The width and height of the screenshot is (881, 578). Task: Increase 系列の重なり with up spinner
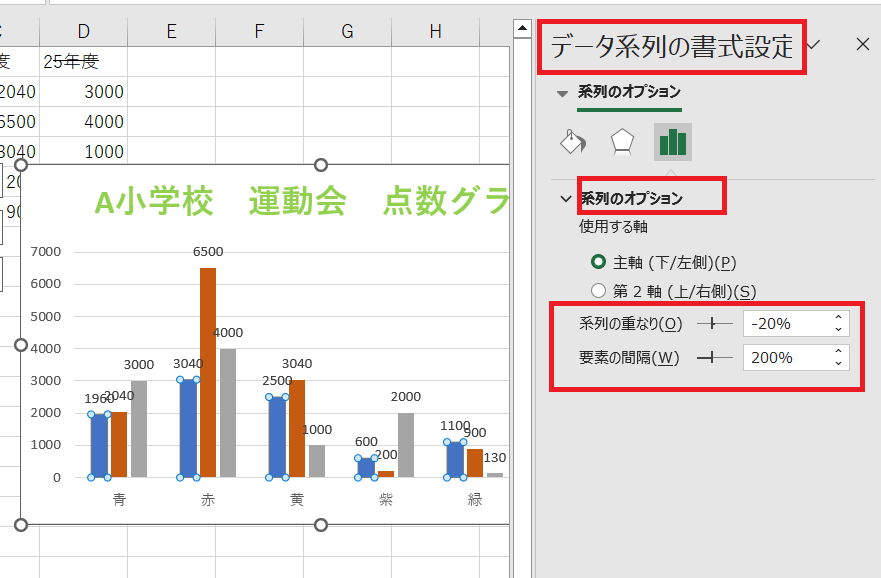839,317
